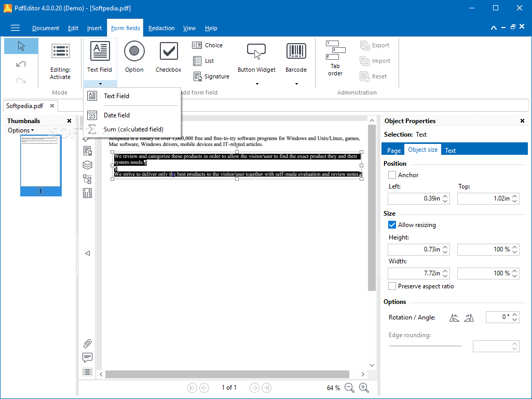The image size is (532, 399).
Task: Close the Thumbnails panel
Action: point(69,121)
